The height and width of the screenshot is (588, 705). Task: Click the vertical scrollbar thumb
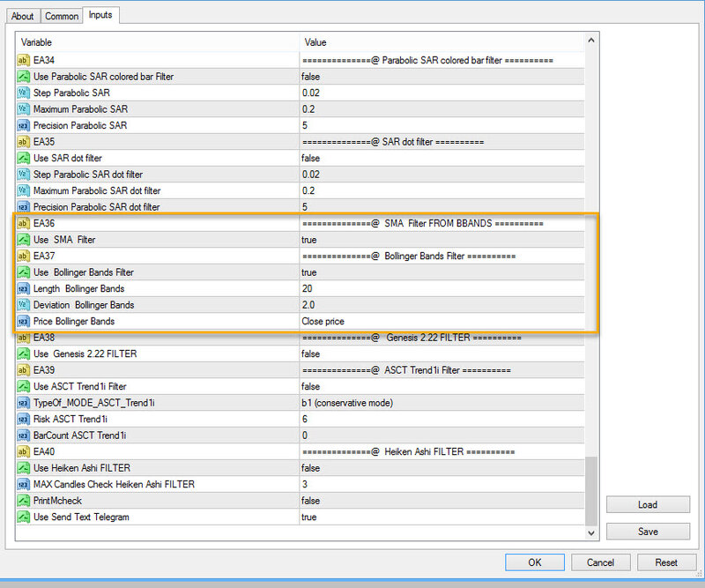pyautogui.click(x=591, y=491)
